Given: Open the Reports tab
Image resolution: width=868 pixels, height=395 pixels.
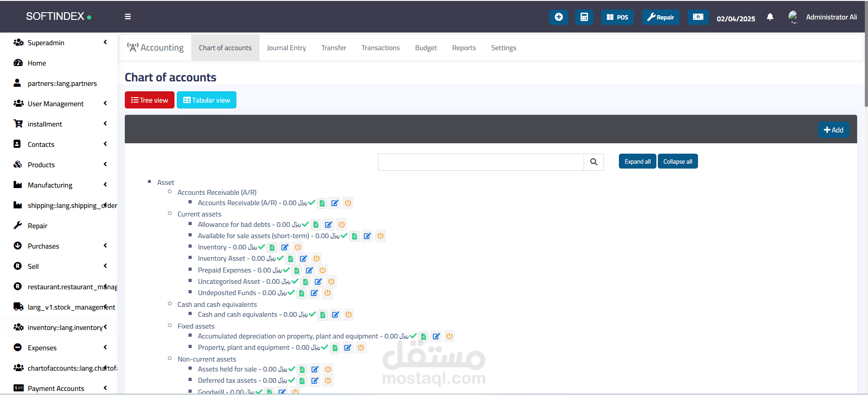Looking at the screenshot, I should [464, 48].
